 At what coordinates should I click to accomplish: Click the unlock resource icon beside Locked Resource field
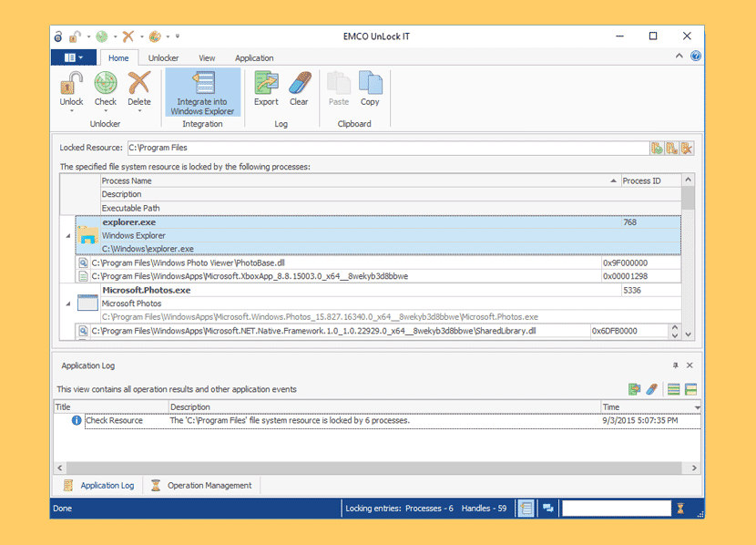671,148
